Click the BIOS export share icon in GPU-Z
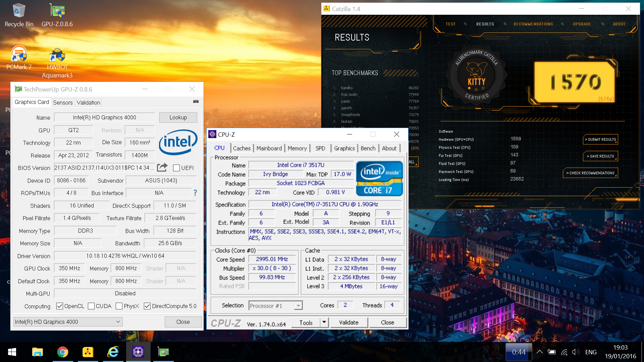 pyautogui.click(x=162, y=167)
